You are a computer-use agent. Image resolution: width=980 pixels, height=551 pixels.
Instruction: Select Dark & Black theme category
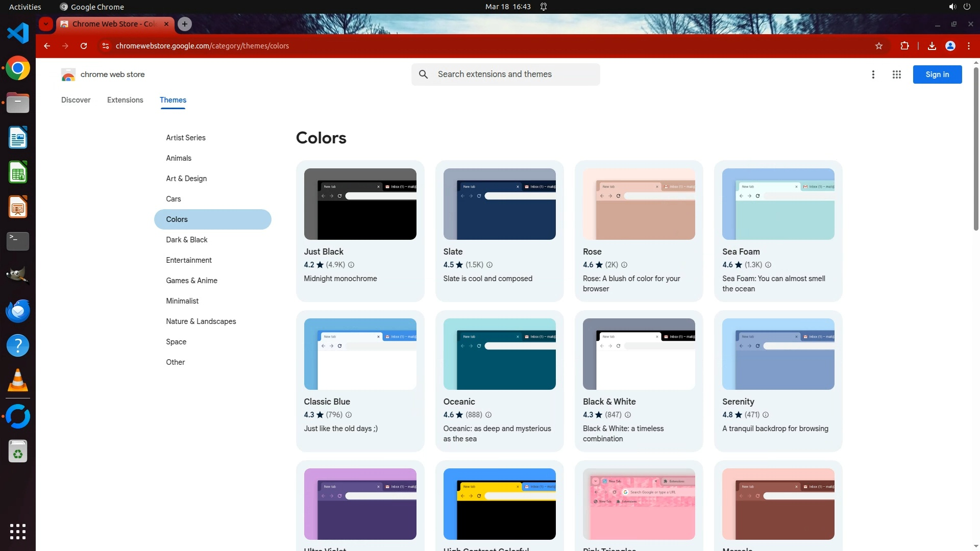(186, 240)
